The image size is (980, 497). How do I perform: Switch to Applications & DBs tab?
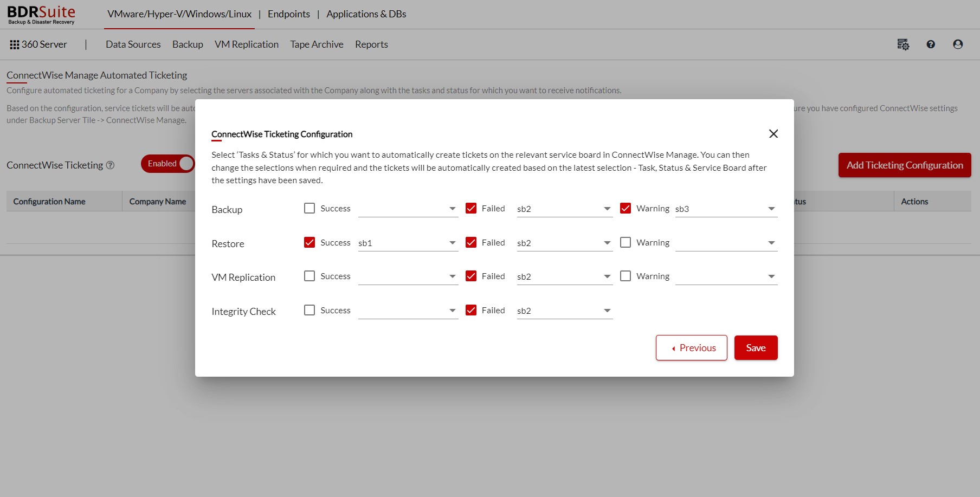[366, 14]
